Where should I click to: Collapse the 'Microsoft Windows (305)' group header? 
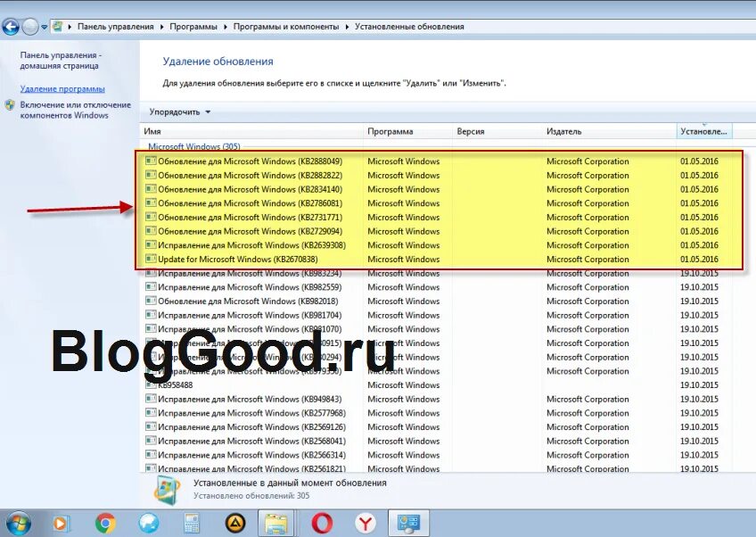(x=193, y=146)
